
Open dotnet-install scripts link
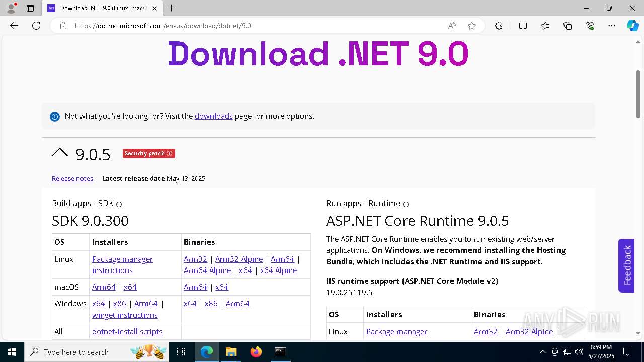point(127,332)
